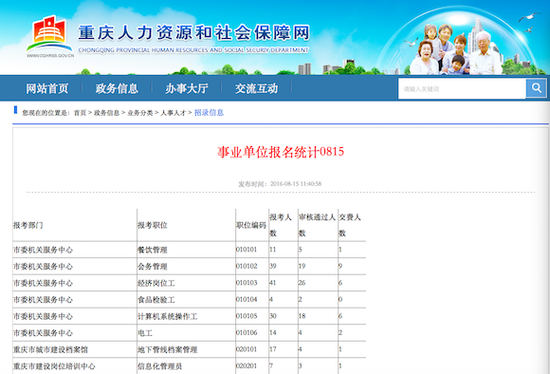Follow the 招录信息 breadcrumb link
This screenshot has height=374, width=550.
pyautogui.click(x=209, y=112)
